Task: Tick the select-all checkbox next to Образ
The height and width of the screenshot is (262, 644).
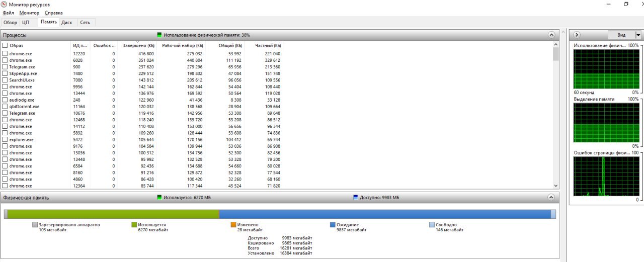Action: point(5,45)
